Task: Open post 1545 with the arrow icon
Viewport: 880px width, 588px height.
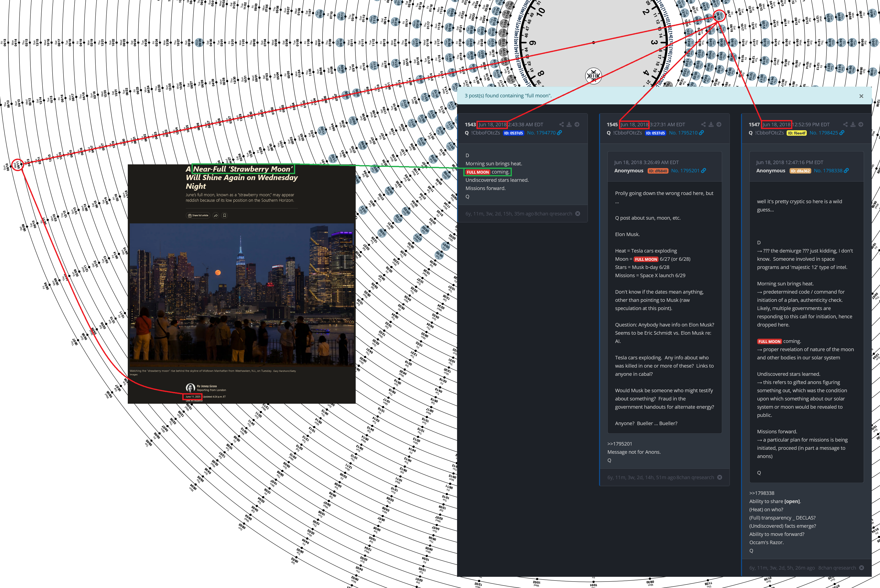Action: click(x=719, y=125)
